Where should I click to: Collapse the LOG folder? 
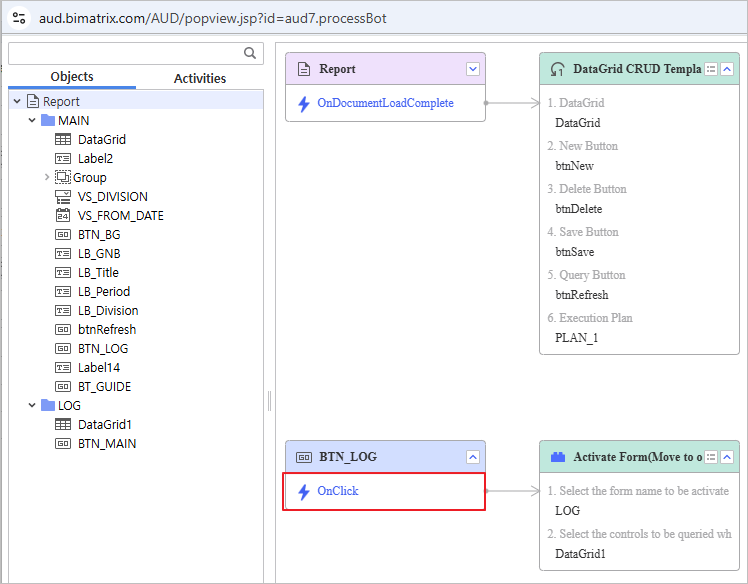click(32, 406)
